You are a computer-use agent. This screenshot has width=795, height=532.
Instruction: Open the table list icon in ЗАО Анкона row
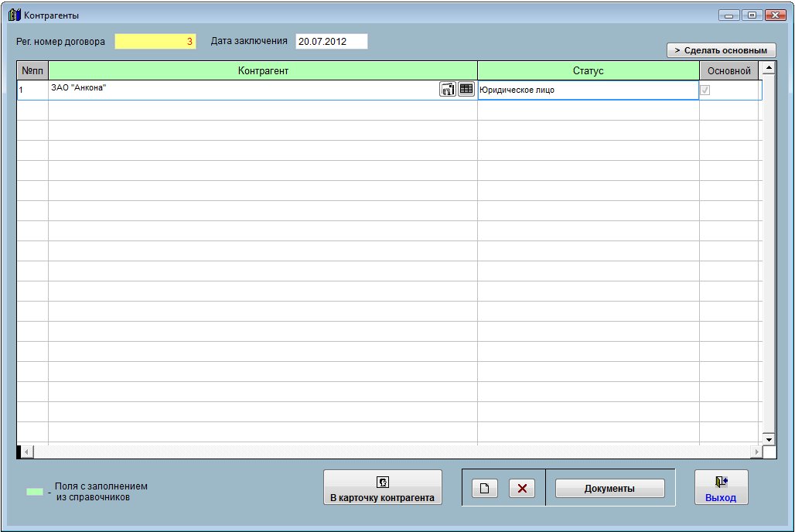pyautogui.click(x=466, y=89)
